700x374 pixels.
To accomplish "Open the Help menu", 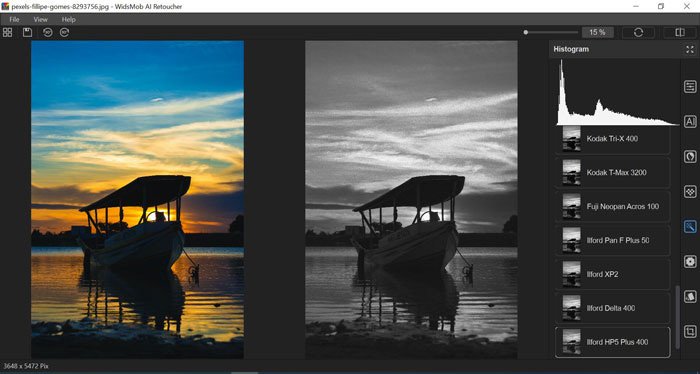I will (x=69, y=20).
